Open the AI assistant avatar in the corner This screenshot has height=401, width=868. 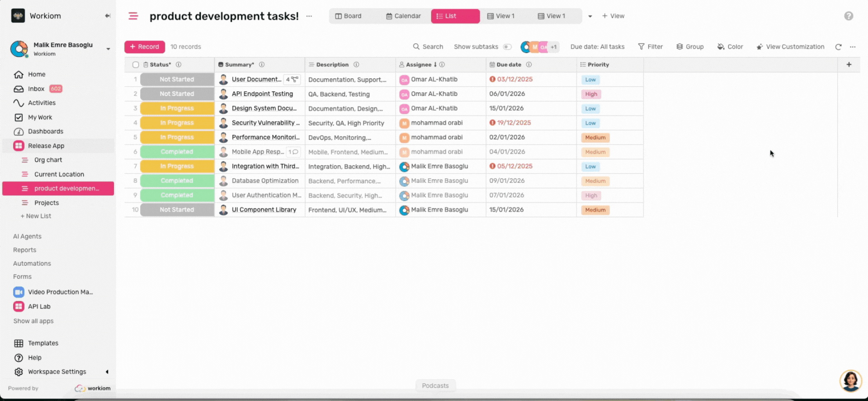pos(850,381)
